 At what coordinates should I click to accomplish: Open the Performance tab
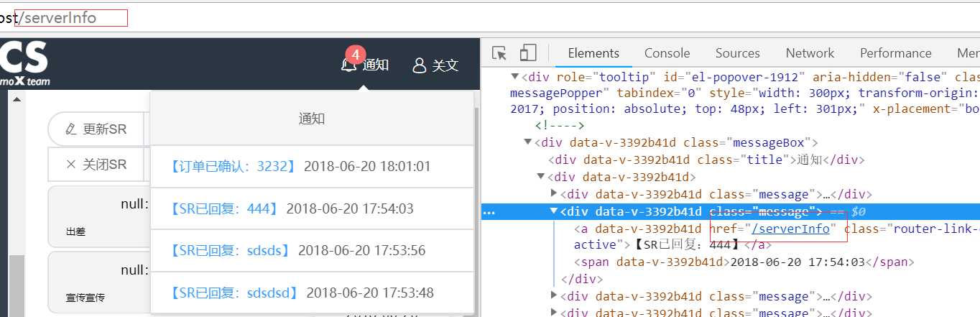(x=895, y=52)
